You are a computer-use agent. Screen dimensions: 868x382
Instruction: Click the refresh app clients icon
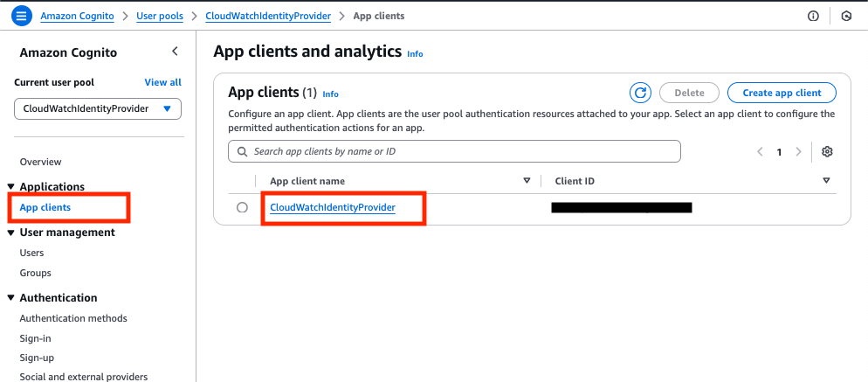(640, 93)
